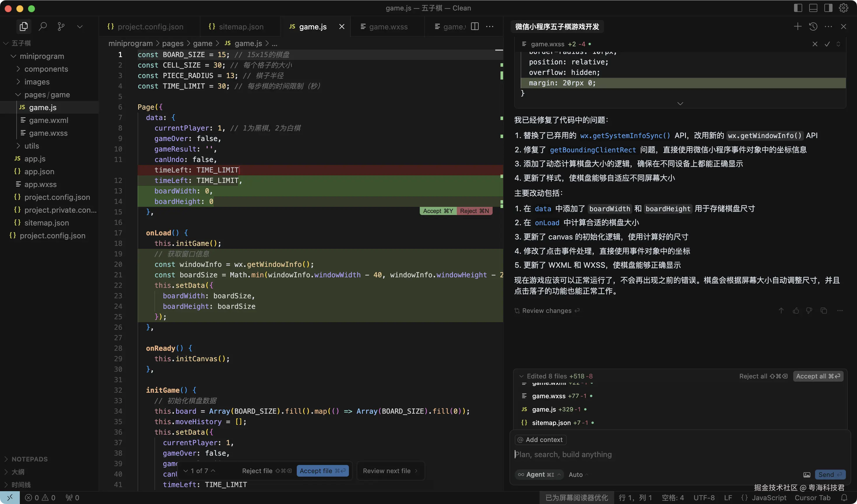
Task: Attach an image via picture icon
Action: 807,475
